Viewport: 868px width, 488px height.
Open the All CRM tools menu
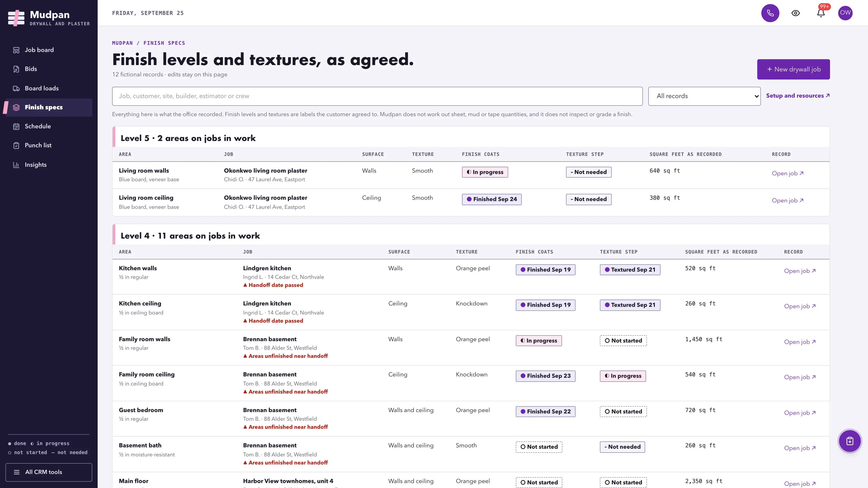(x=49, y=472)
